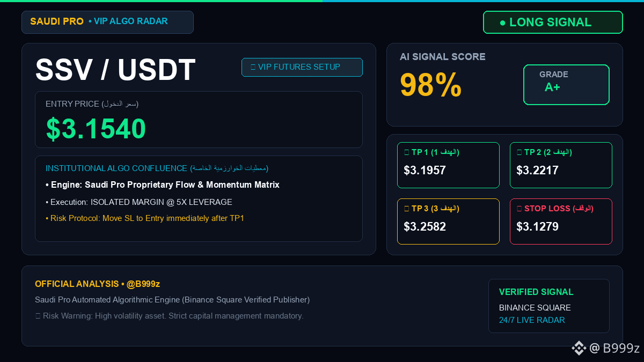The image size is (644, 362).
Task: Click the Risk Protocol move SL line
Action: pyautogui.click(x=145, y=218)
